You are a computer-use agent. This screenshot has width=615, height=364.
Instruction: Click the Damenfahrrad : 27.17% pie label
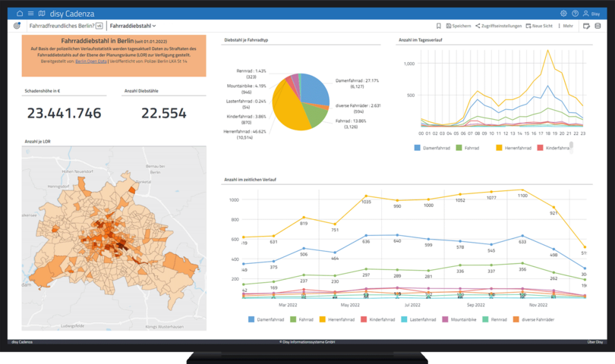[x=357, y=83]
